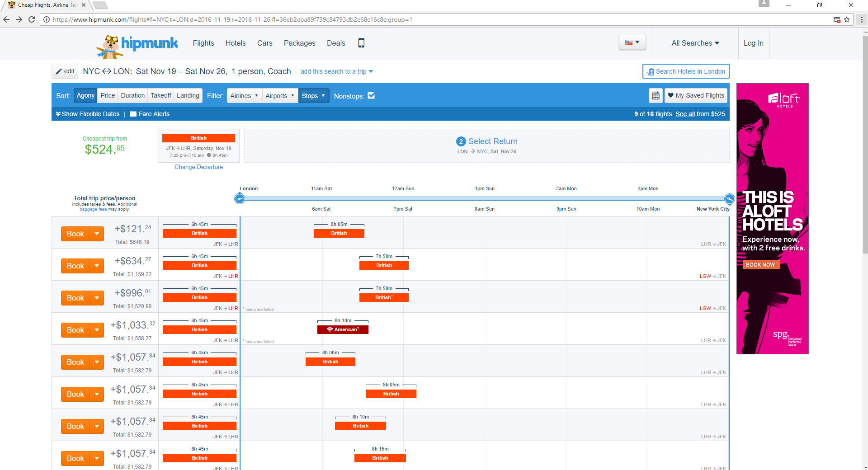Open the Deals section
868x470 pixels.
point(336,43)
